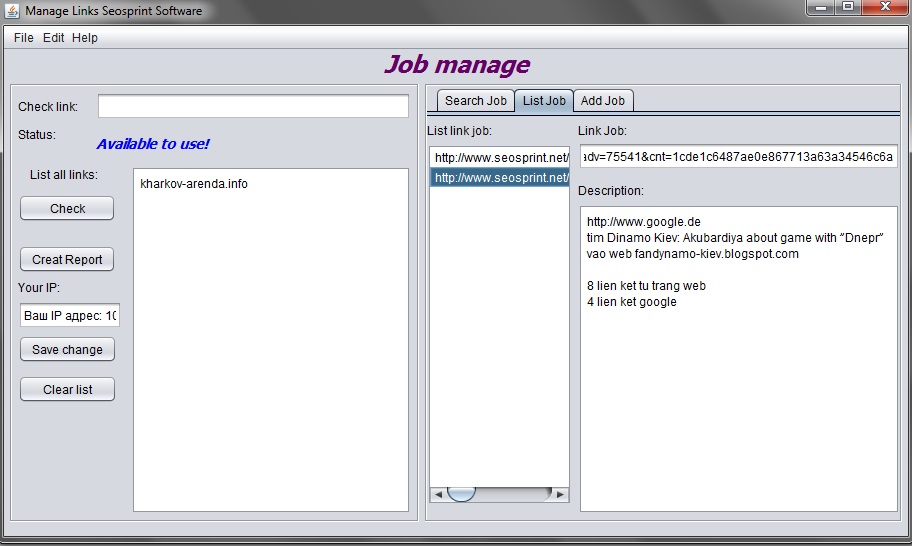Viewport: 912px width, 546px height.
Task: Click the Java application icon in title bar
Action: 12,10
